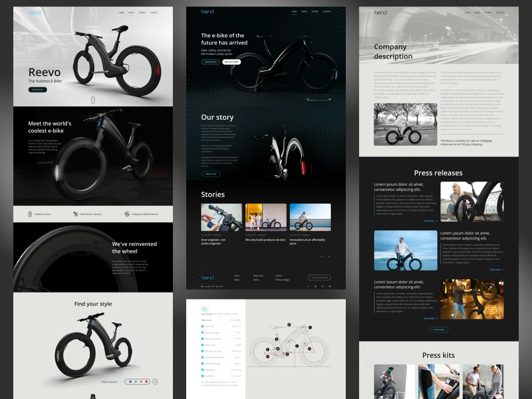Image resolution: width=532 pixels, height=399 pixels.
Task: Click the Integrated safety features icon
Action: [x=127, y=214]
